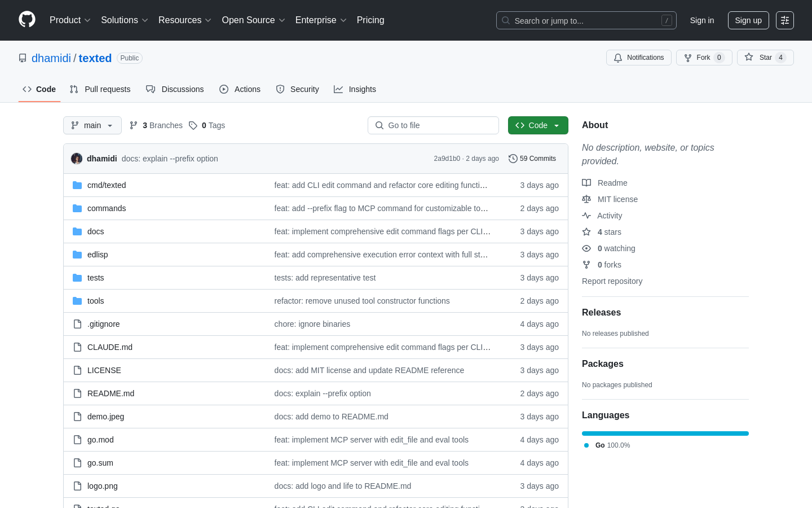This screenshot has height=508, width=812.
Task: Open the Packages heading link
Action: (x=603, y=364)
